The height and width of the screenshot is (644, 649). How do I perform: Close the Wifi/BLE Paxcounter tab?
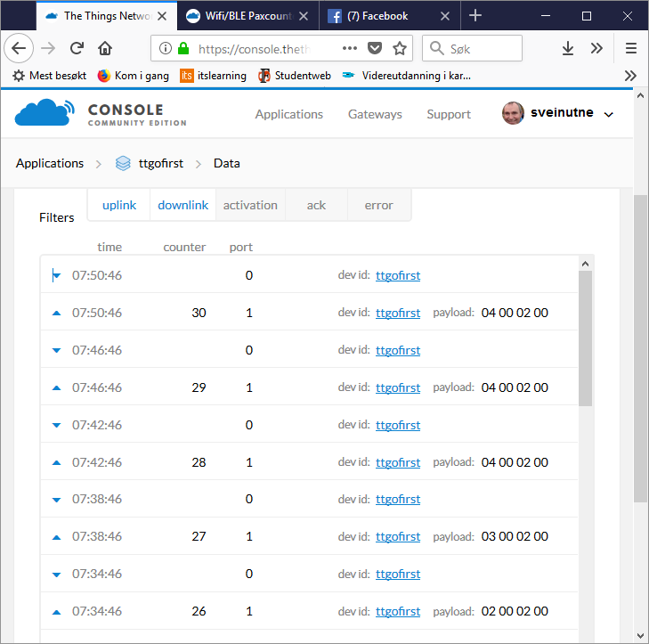pyautogui.click(x=304, y=16)
